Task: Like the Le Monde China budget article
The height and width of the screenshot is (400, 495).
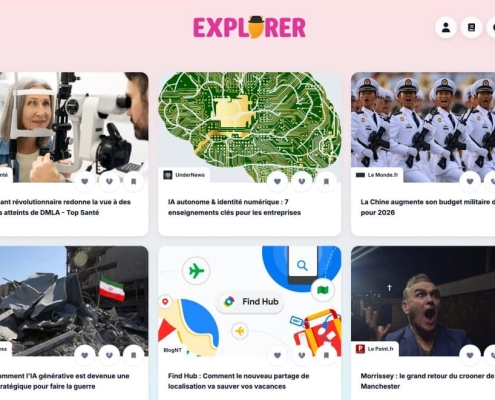Action: tap(470, 181)
